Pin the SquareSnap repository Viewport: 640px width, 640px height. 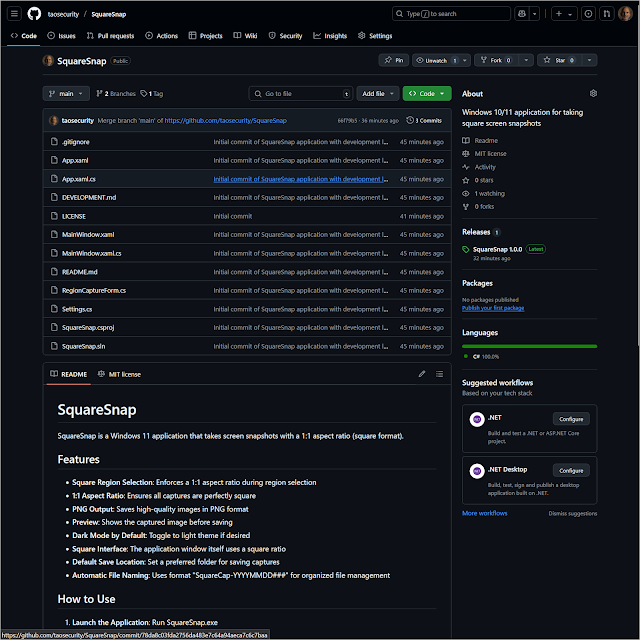pos(393,60)
